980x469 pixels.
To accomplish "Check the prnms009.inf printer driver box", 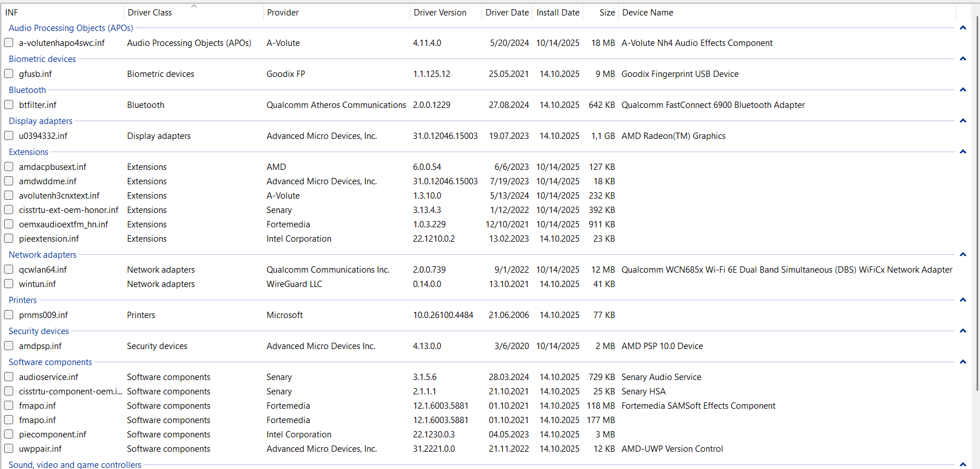I will point(9,315).
